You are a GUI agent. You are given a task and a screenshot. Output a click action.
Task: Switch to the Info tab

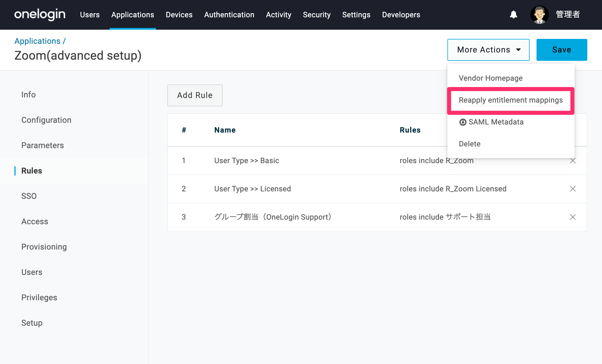pos(29,95)
